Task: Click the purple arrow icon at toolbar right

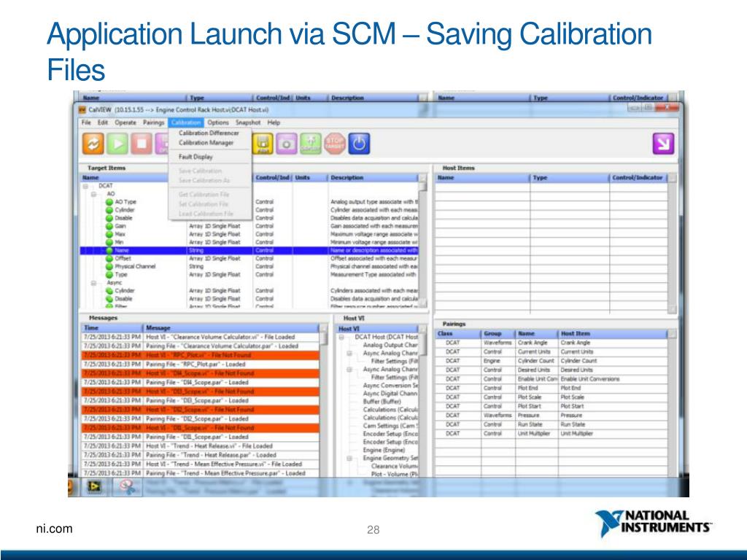Action: pos(662,144)
